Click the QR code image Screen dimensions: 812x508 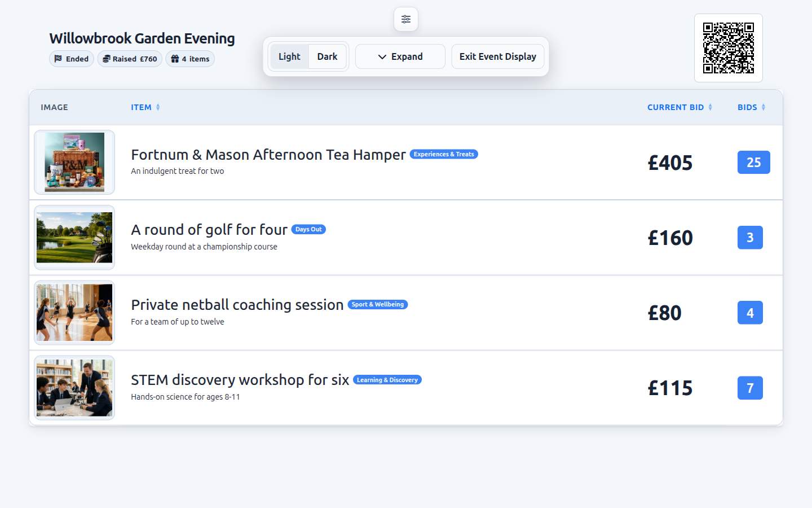729,48
